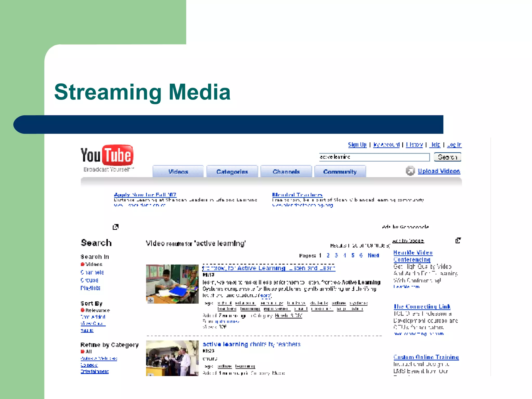Screen dimensions: 532x399
Task: Go to results page 3
Action: pyautogui.click(x=336, y=255)
